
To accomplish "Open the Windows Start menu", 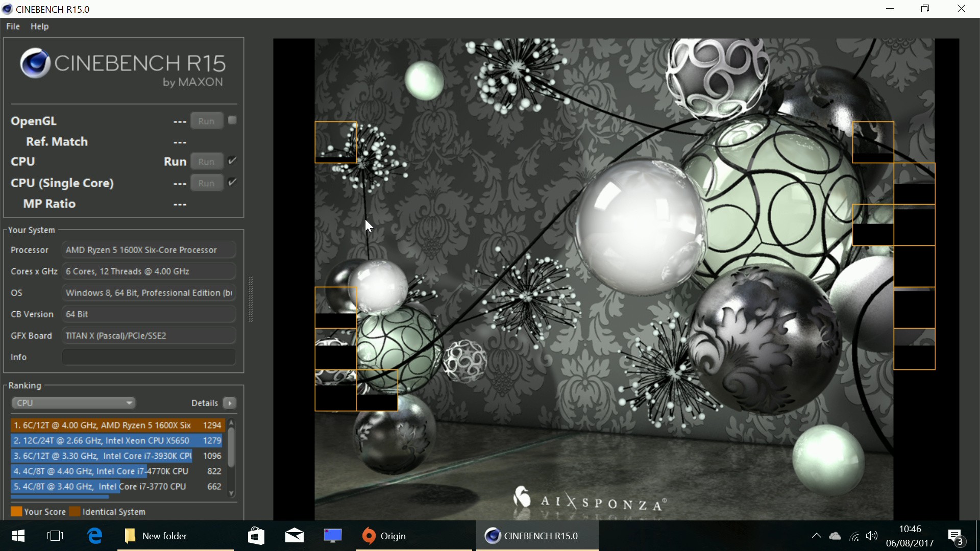I will click(18, 536).
